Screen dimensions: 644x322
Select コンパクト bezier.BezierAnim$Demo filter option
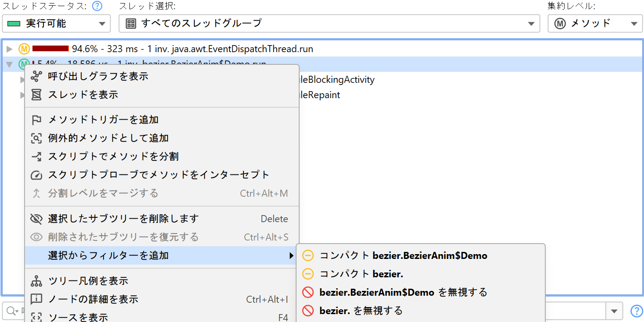click(x=403, y=255)
